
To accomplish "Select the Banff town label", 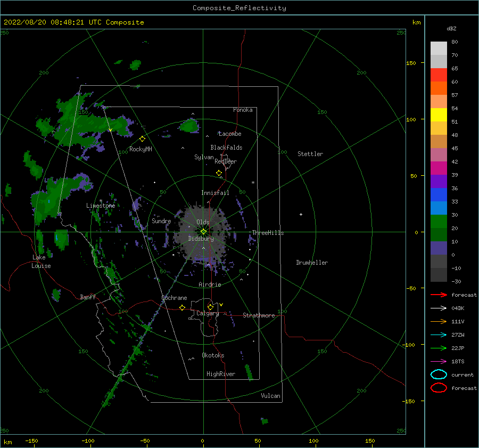I will (x=88, y=297).
